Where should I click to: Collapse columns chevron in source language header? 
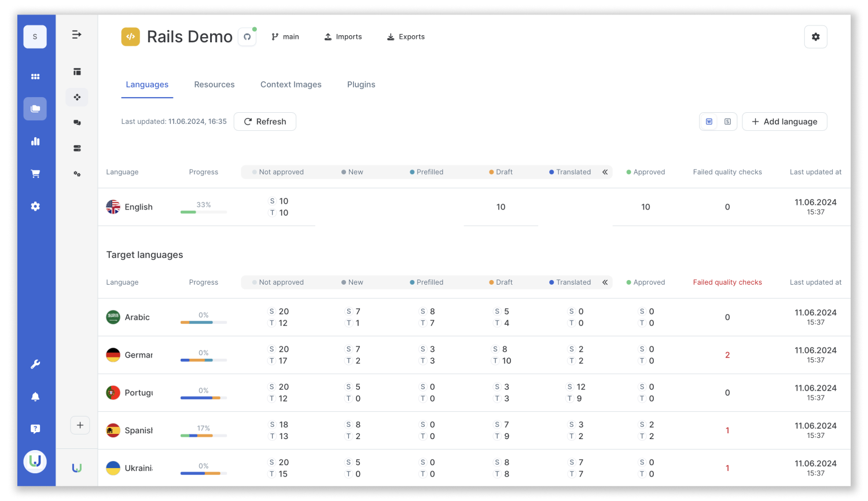point(605,172)
